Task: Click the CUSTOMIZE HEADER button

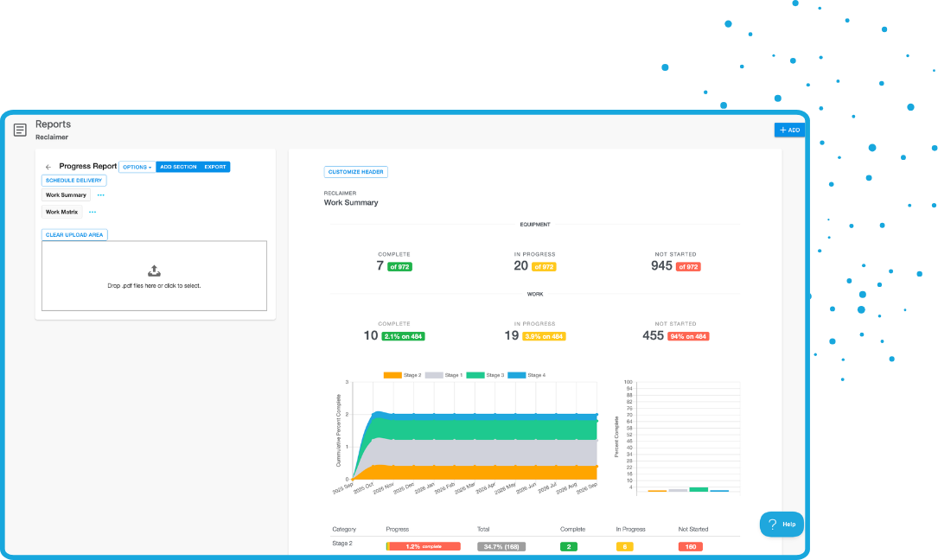Action: (356, 172)
